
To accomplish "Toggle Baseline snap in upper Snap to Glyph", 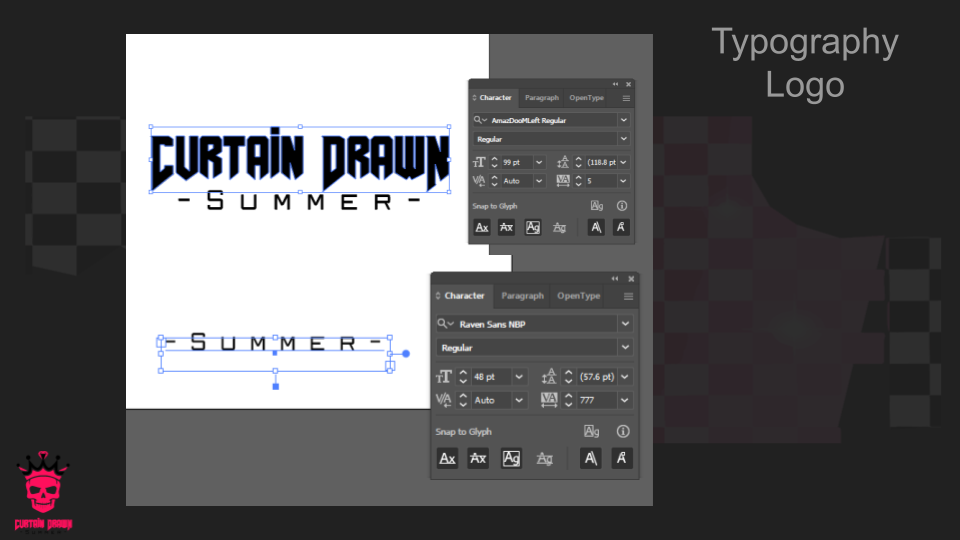I will (482, 227).
